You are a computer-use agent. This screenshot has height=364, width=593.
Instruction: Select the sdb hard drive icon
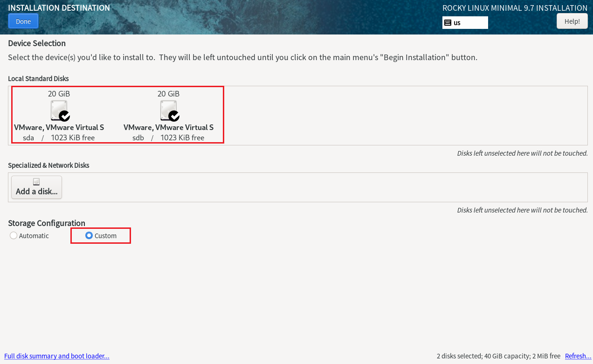click(168, 110)
